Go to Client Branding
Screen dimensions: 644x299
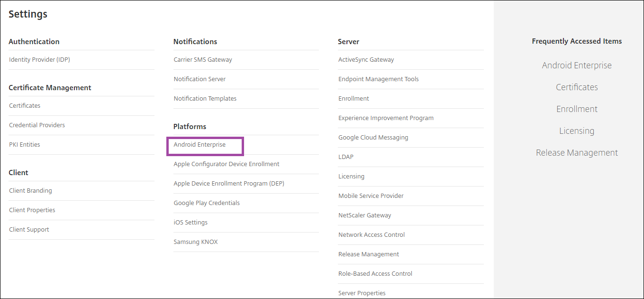[30, 191]
